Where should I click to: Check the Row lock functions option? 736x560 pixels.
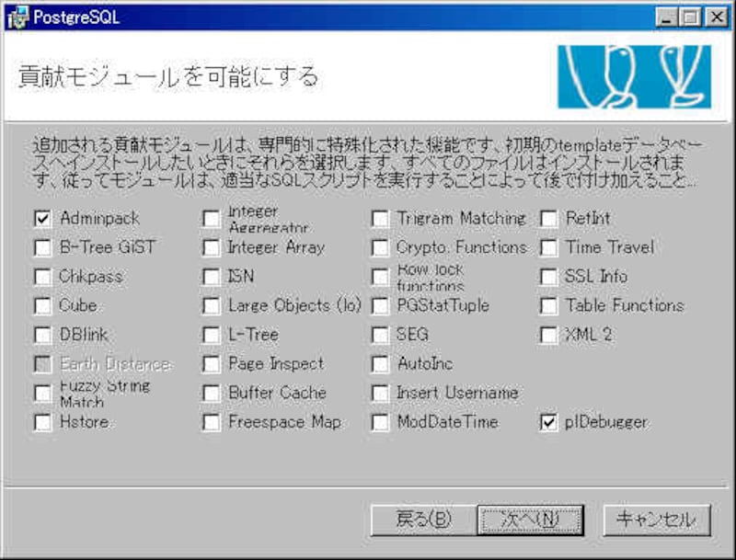(x=380, y=277)
